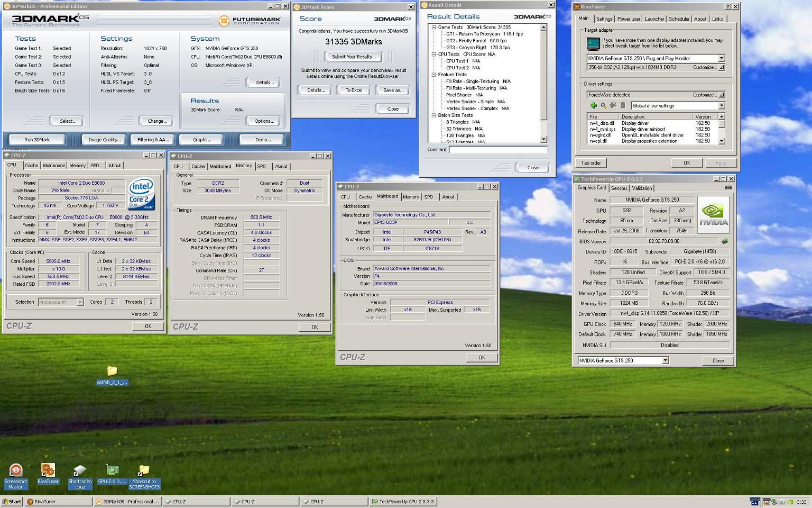Collapse the Game Tests tree node
The image size is (812, 508).
tap(433, 27)
